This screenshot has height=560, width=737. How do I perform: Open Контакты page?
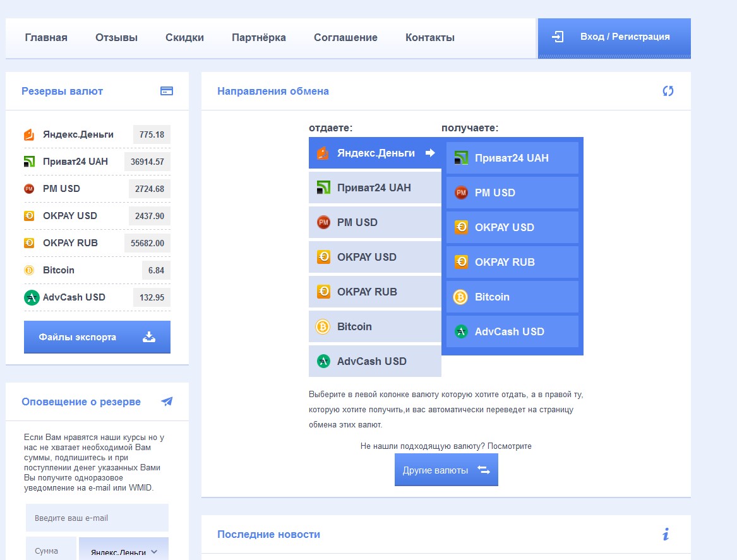(429, 38)
